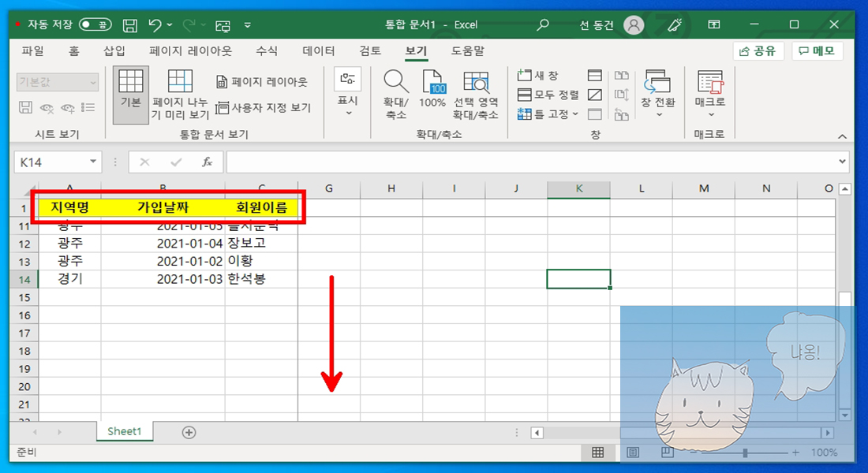The width and height of the screenshot is (868, 473).
Task: Switch to the 삽입 tab
Action: pyautogui.click(x=114, y=51)
